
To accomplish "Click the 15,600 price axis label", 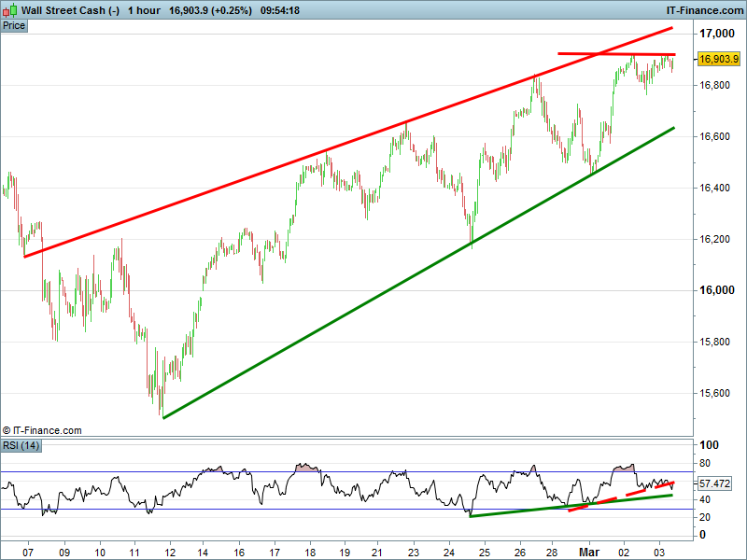I will [714, 393].
